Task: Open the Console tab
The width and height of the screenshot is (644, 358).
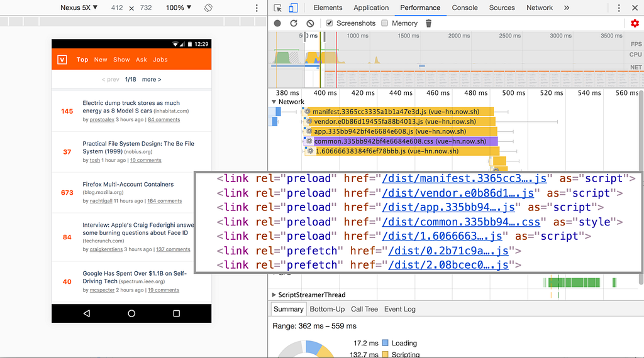Action: [465, 8]
